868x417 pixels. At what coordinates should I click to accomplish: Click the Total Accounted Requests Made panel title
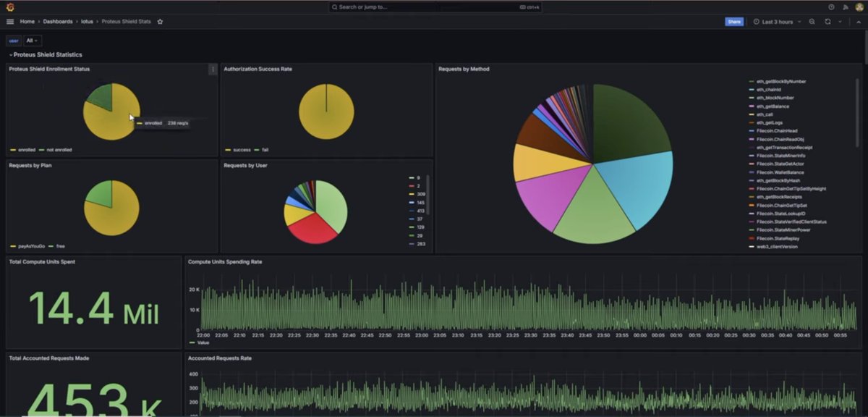click(49, 358)
